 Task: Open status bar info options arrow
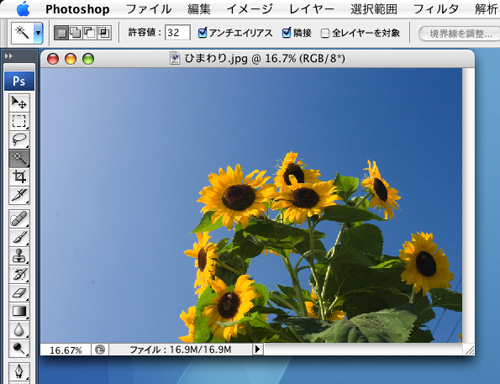coord(257,349)
